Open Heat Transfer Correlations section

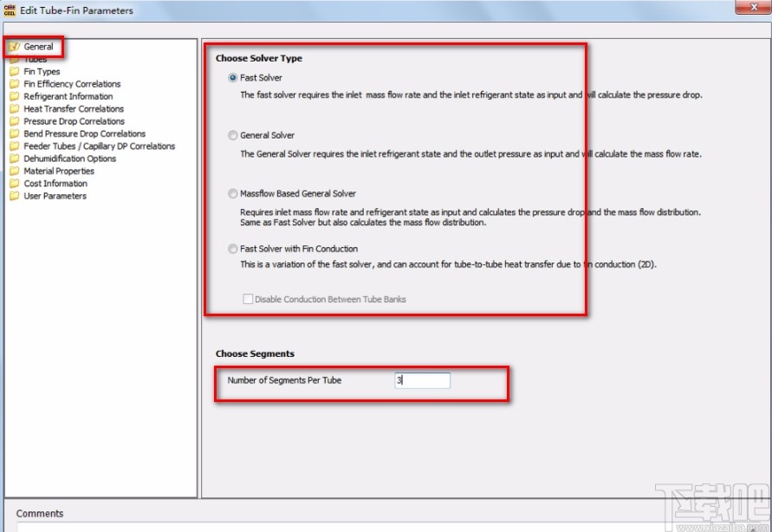[x=74, y=109]
